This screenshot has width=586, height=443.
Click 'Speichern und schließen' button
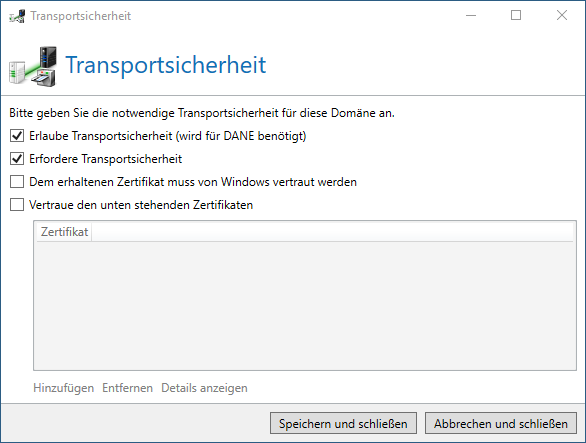343,423
